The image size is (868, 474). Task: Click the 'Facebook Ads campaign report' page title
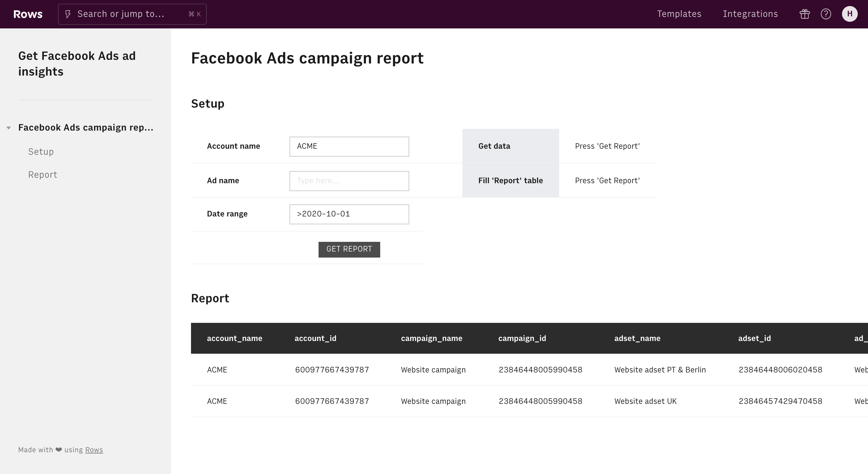pos(307,58)
